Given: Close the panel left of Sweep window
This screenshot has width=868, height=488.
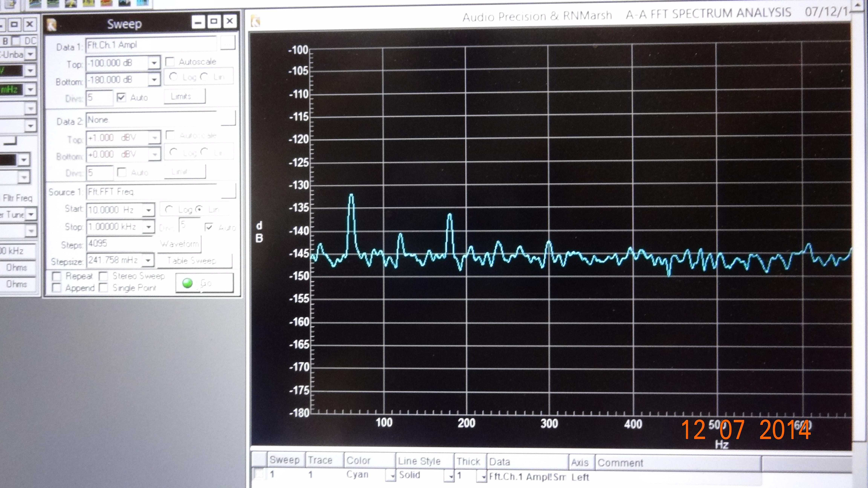Looking at the screenshot, I should pos(30,24).
